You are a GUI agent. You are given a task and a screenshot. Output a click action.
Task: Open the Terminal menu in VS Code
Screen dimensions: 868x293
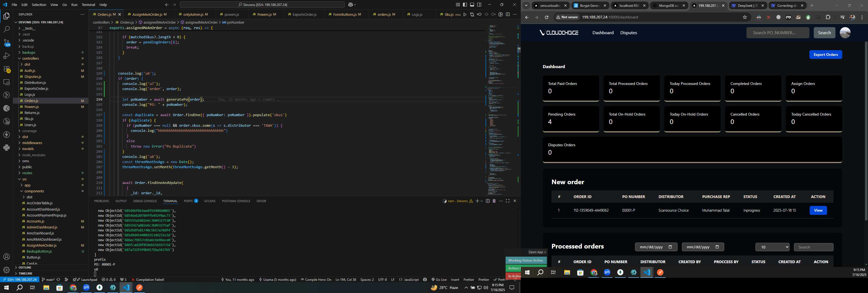88,5
